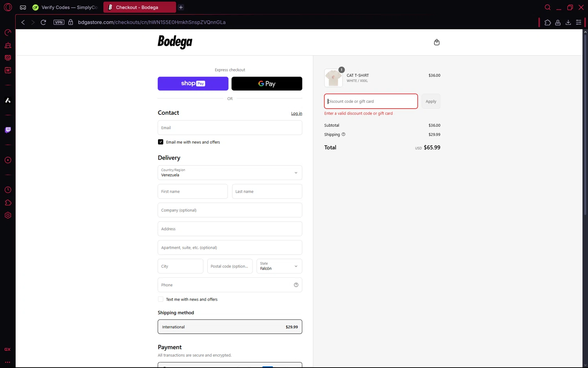The height and width of the screenshot is (368, 588).
Task: Click the GX label at sidebar bottom
Action: (7, 349)
